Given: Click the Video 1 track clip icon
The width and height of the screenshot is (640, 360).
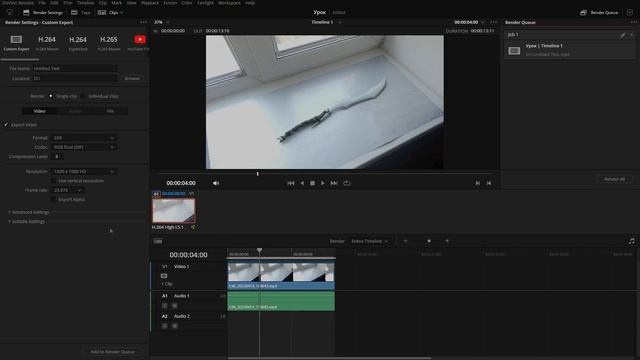Looking at the screenshot, I should coord(164,276).
